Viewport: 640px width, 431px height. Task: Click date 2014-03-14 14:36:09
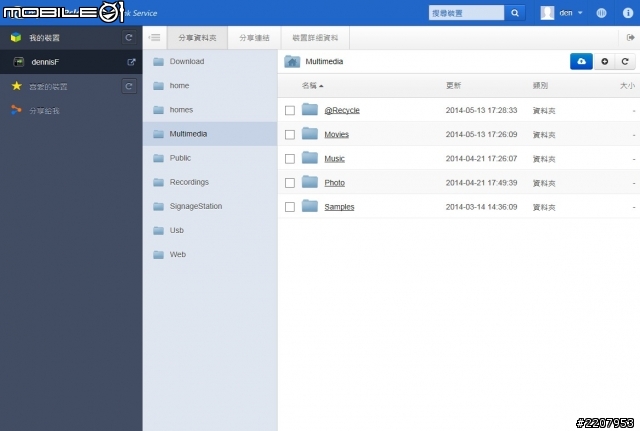coord(481,207)
